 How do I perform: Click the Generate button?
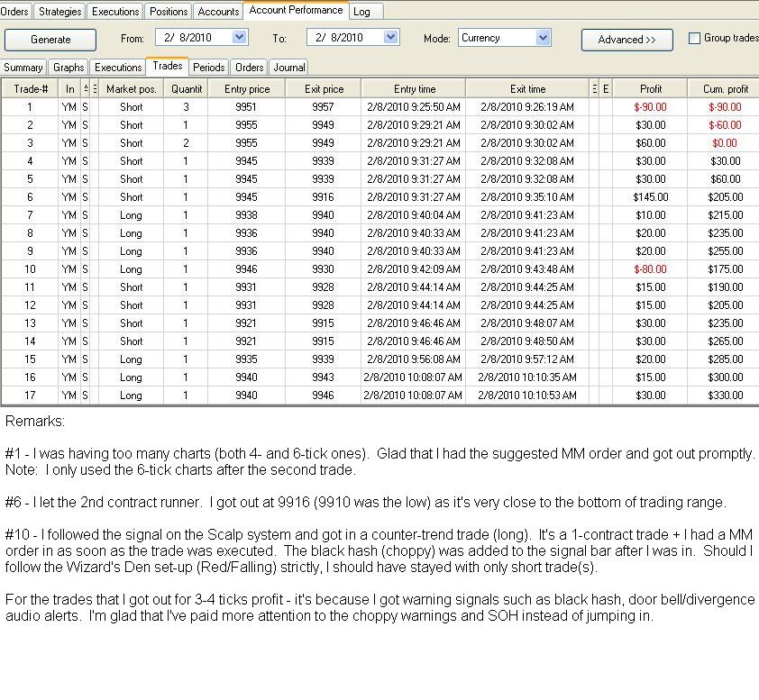pos(50,40)
